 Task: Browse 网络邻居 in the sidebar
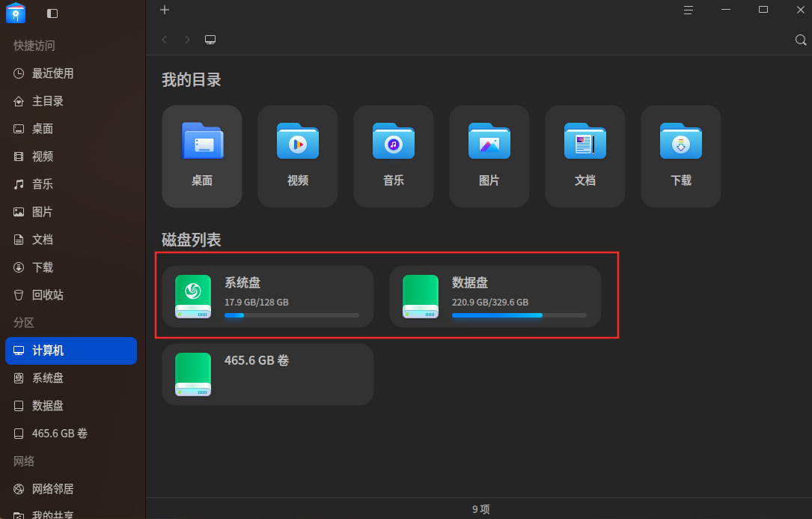[71, 489]
